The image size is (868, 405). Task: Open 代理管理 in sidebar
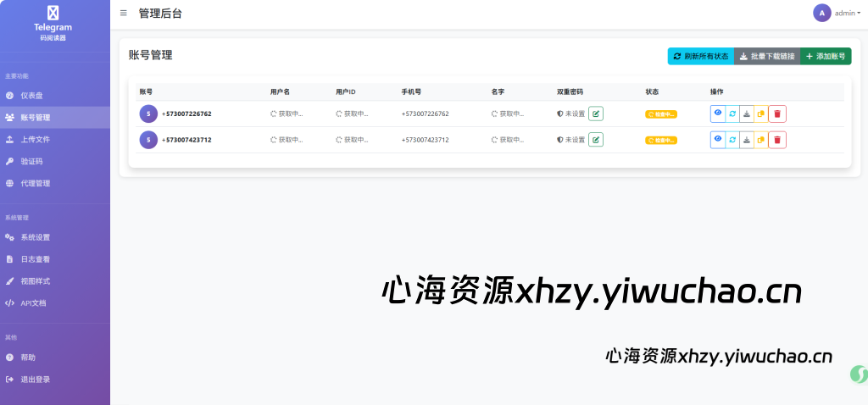(x=55, y=183)
